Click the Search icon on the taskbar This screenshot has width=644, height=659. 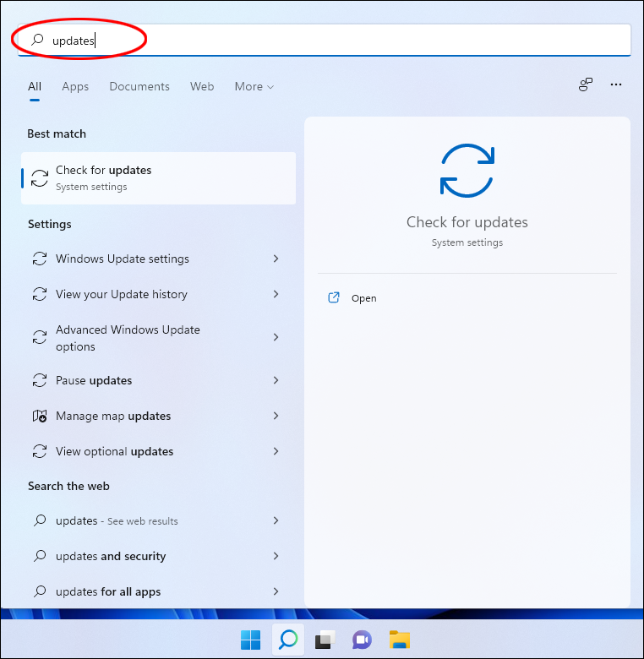[x=288, y=640]
